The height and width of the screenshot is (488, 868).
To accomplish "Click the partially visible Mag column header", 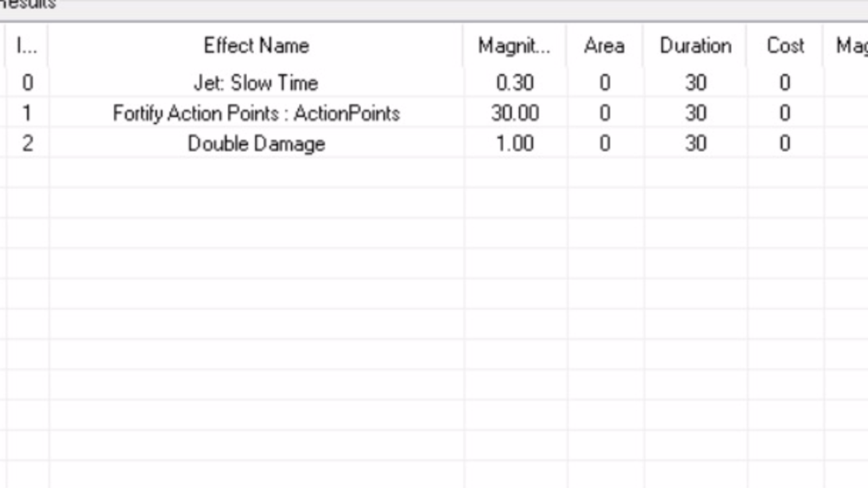I will point(846,46).
